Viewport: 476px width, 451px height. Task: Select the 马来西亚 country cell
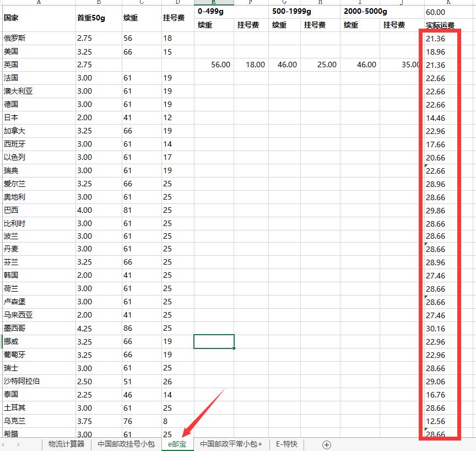click(x=39, y=315)
